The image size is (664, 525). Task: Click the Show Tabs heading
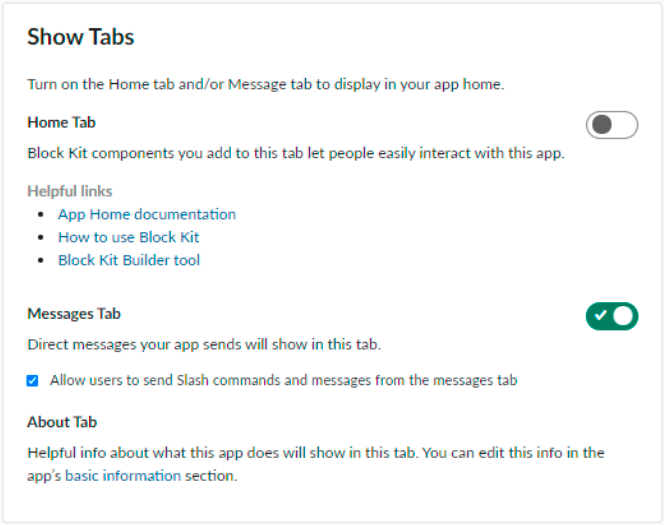81,38
